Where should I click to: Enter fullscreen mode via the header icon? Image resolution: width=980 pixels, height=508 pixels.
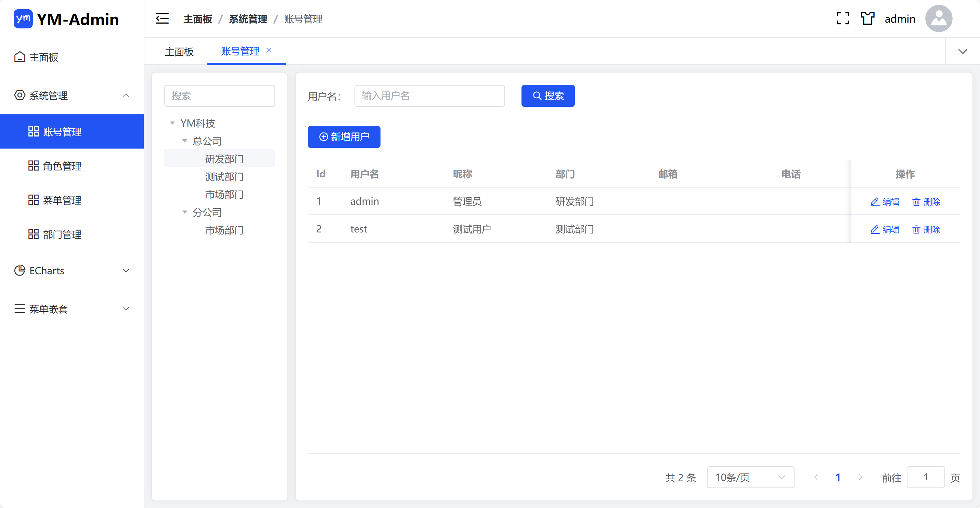843,18
